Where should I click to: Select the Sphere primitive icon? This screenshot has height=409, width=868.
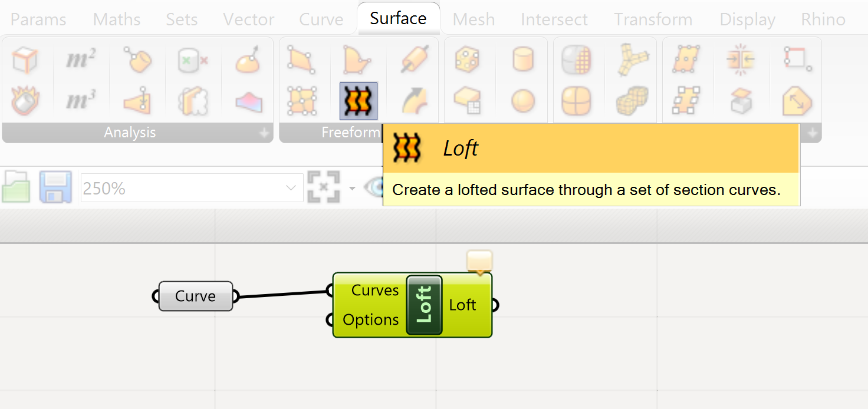tap(522, 101)
